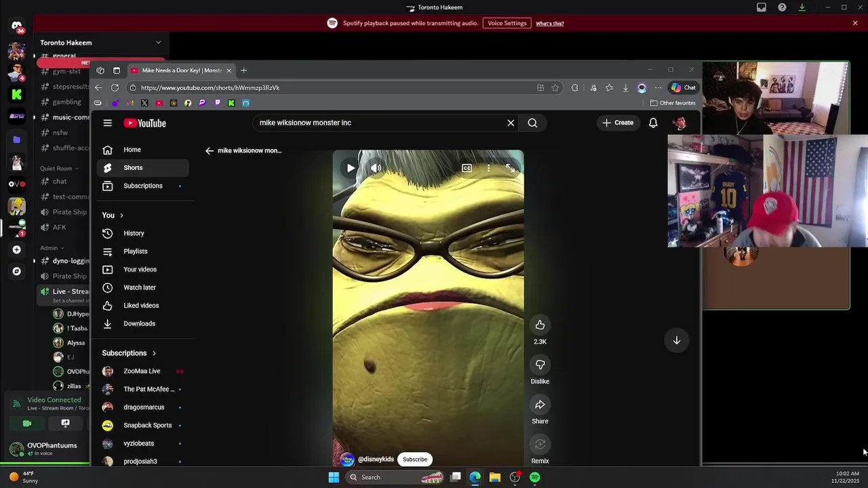Screen dimensions: 868x488
Task: Toggle Discord screen share button
Action: (65, 424)
